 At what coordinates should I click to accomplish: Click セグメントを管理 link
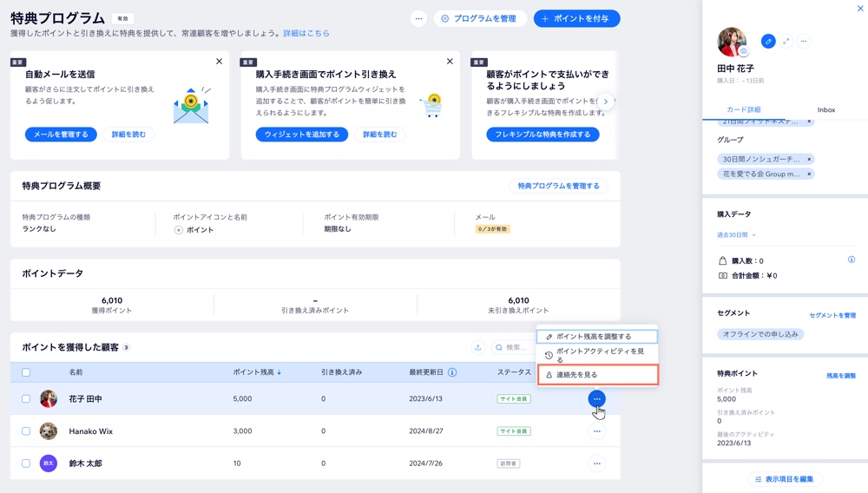(x=832, y=315)
